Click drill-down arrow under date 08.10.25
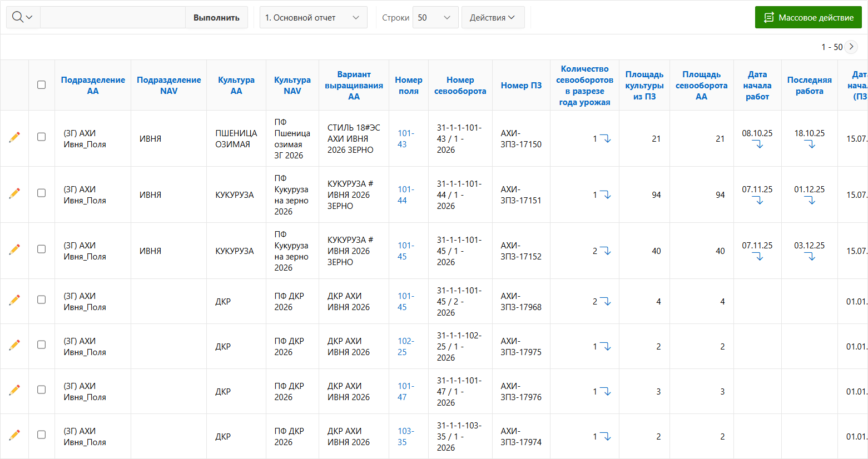 pos(757,145)
